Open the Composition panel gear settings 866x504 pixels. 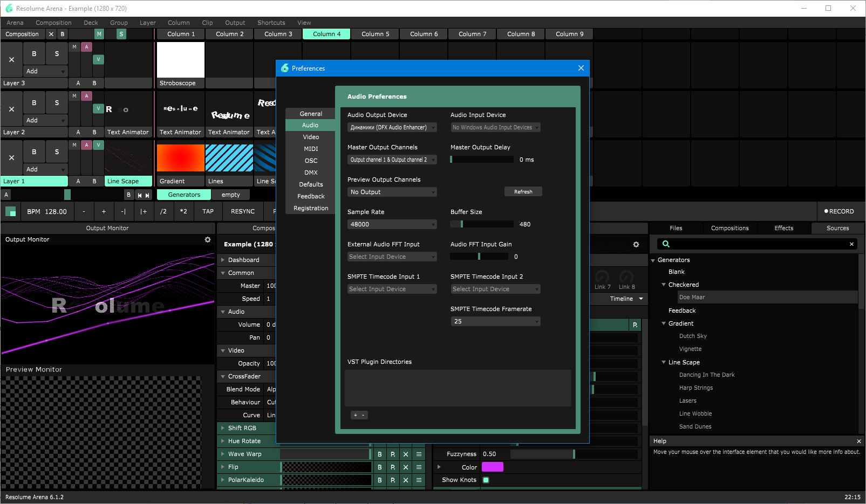click(636, 244)
